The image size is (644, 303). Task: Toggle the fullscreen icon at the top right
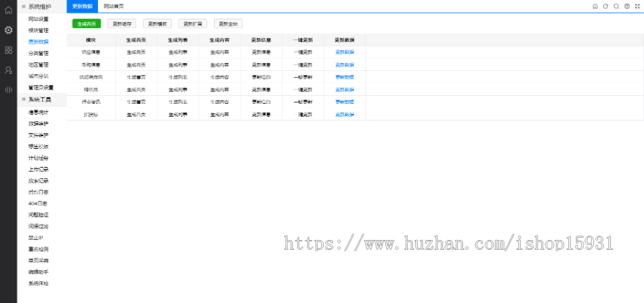(x=638, y=6)
